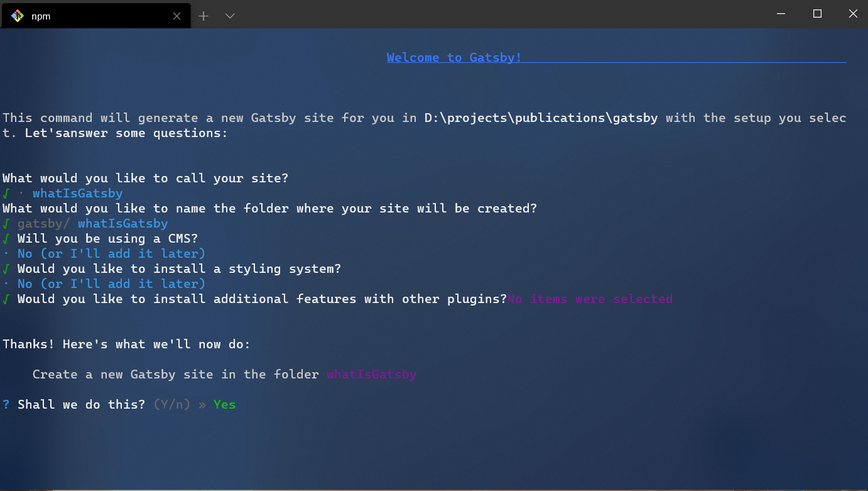Image resolution: width=868 pixels, height=491 pixels.
Task: Click the purple 'whatIsGatsby' folder name
Action: tap(372, 375)
